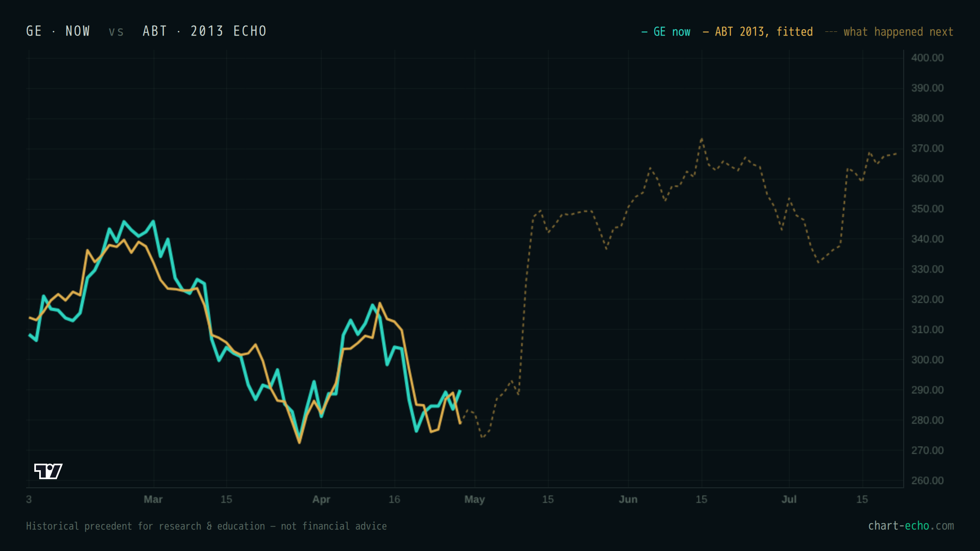Click the 360.00 price axis label
Screen dimensions: 980x551
coord(927,178)
